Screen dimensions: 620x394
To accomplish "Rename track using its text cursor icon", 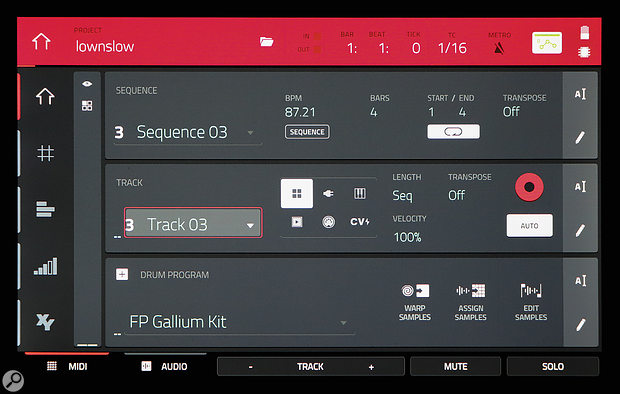I will 580,186.
